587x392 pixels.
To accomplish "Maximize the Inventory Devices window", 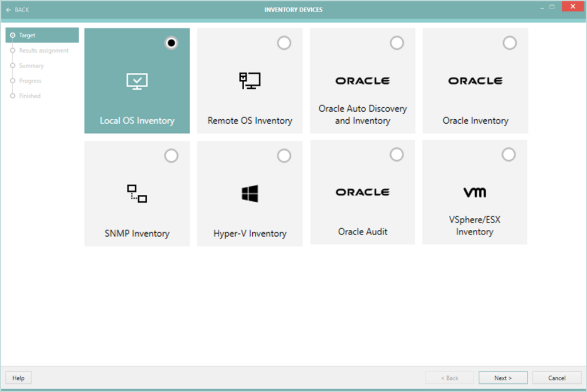I will click(552, 7).
